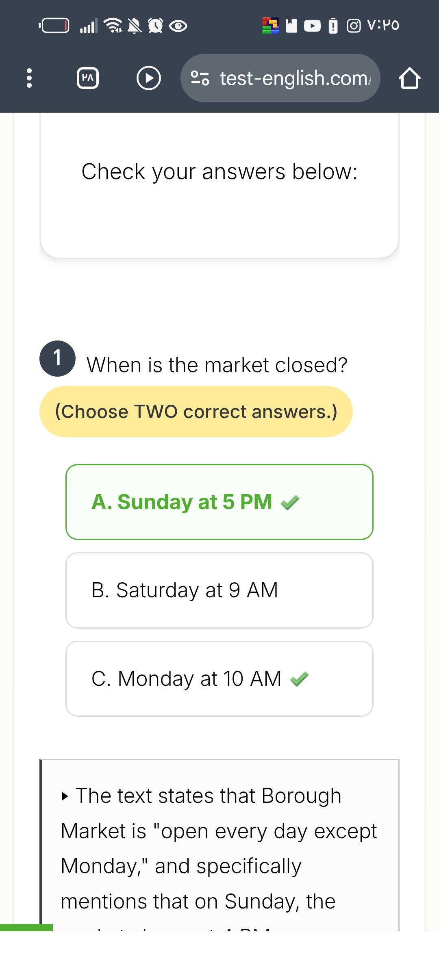This screenshot has height=980, width=439.
Task: Tap the Instagram notification icon
Action: coord(353,26)
